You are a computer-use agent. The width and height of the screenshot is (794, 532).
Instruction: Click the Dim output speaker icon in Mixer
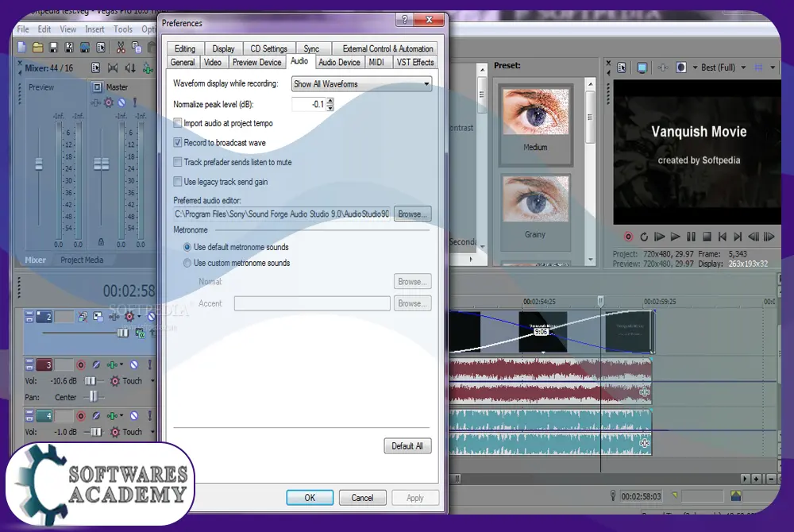(130, 67)
